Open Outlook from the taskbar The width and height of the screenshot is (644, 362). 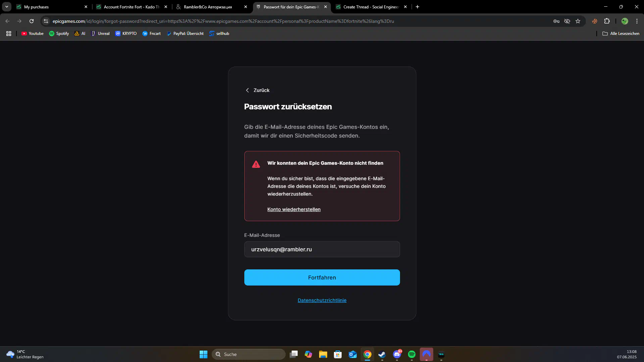pyautogui.click(x=353, y=354)
